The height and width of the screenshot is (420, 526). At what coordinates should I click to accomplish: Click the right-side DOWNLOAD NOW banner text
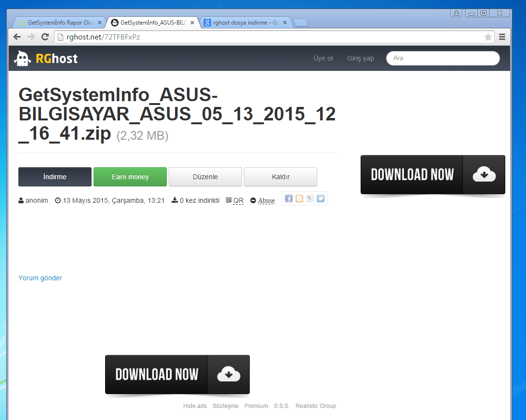point(412,175)
